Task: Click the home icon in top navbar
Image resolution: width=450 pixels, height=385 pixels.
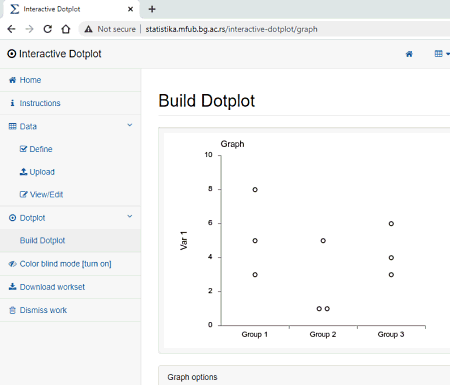Action: (x=409, y=54)
